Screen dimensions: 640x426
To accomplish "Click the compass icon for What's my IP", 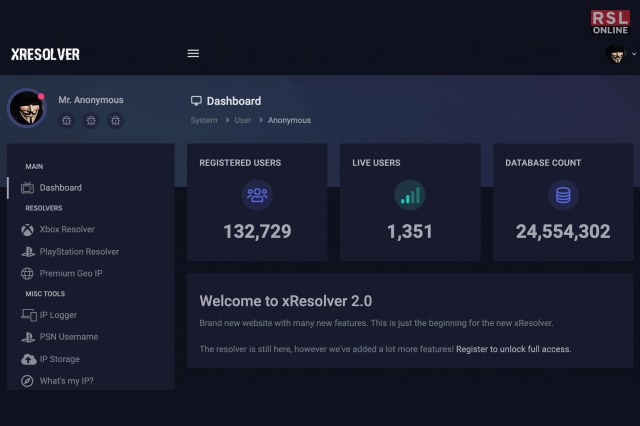I will click(x=27, y=381).
